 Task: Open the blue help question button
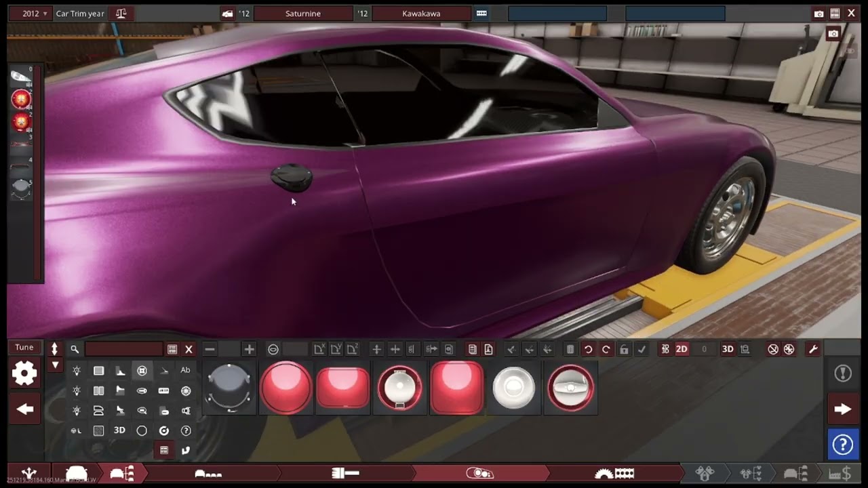pos(843,445)
